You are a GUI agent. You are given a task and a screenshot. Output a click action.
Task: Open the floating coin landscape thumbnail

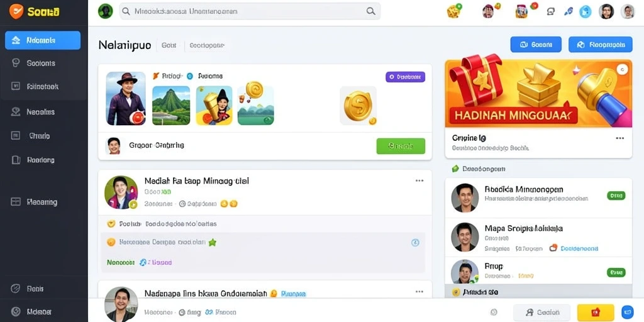255,104
